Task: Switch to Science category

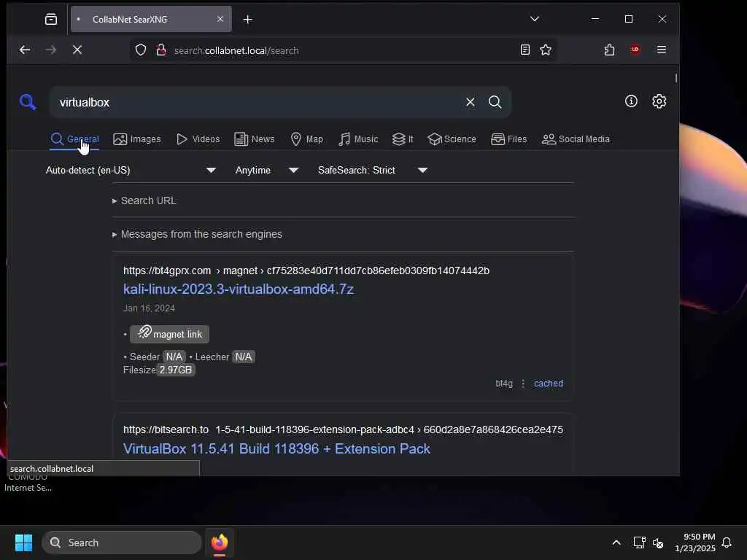Action: tap(452, 139)
